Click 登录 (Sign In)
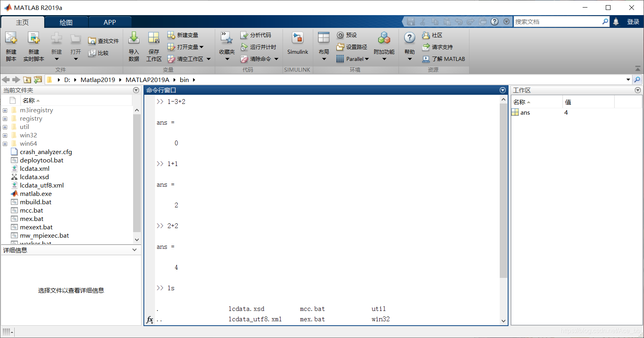Viewport: 644px width, 338px height. (633, 21)
